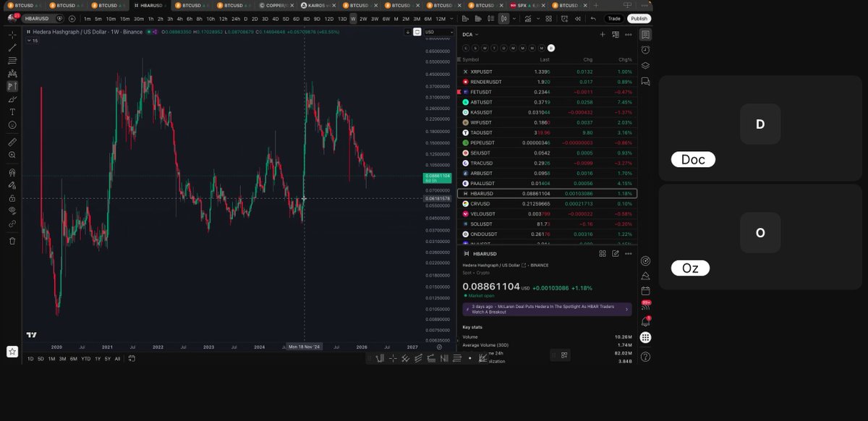The width and height of the screenshot is (868, 421).
Task: Expand indicators favorites dropdown arrow
Action: pos(538,19)
